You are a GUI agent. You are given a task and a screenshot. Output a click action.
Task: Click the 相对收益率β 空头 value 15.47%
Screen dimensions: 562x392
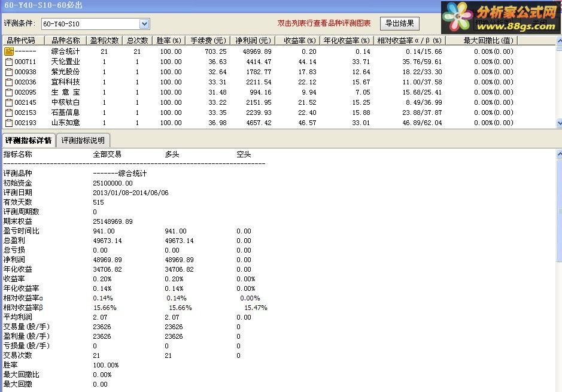click(256, 308)
